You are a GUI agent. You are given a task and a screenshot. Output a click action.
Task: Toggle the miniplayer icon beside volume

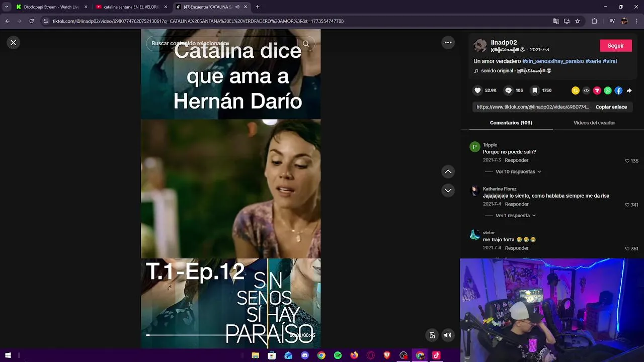point(432,335)
